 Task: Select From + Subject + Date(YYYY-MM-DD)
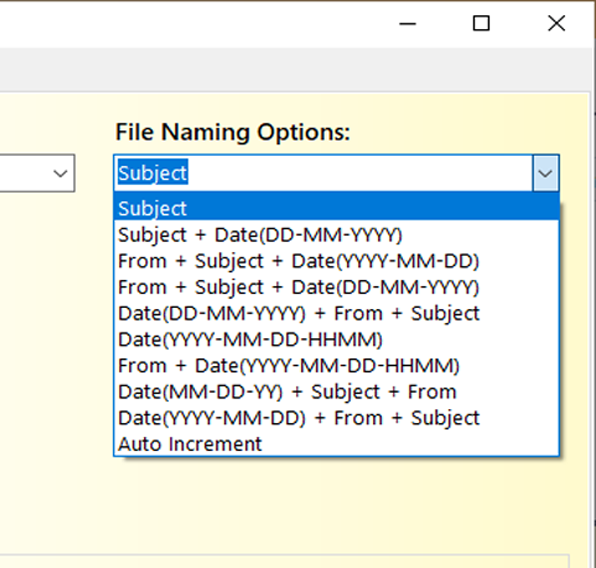tap(336, 261)
